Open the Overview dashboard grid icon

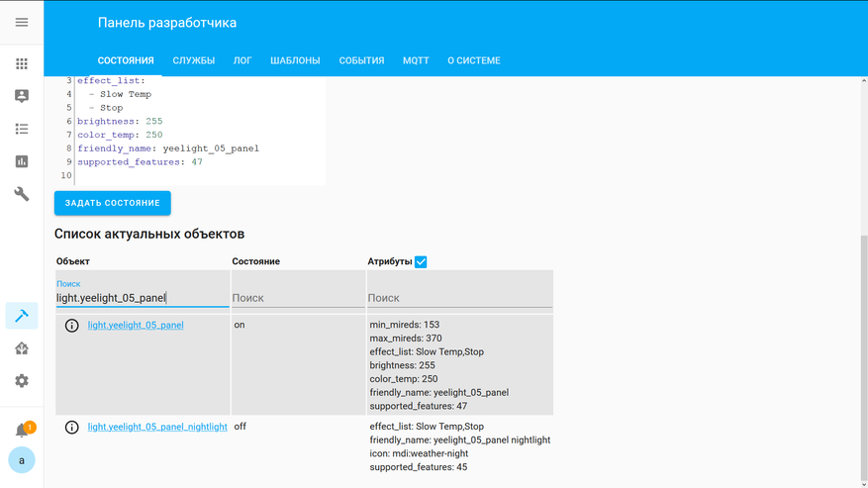(22, 63)
